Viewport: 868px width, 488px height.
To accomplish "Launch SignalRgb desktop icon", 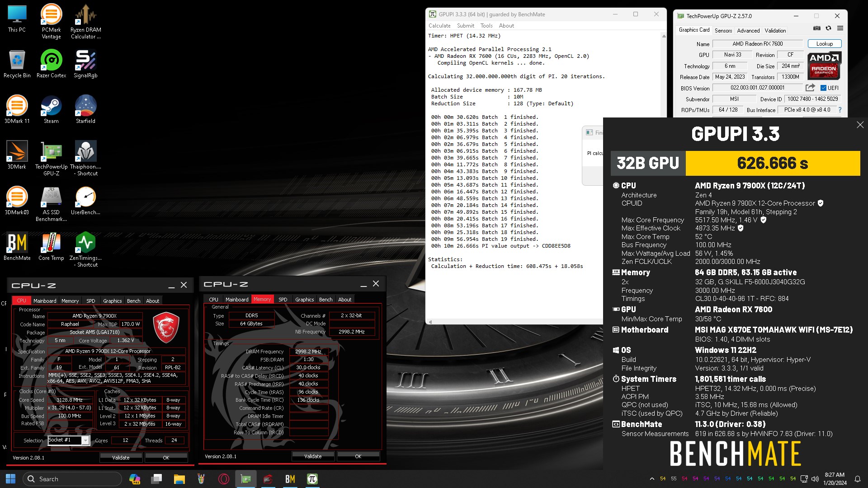I will point(85,64).
